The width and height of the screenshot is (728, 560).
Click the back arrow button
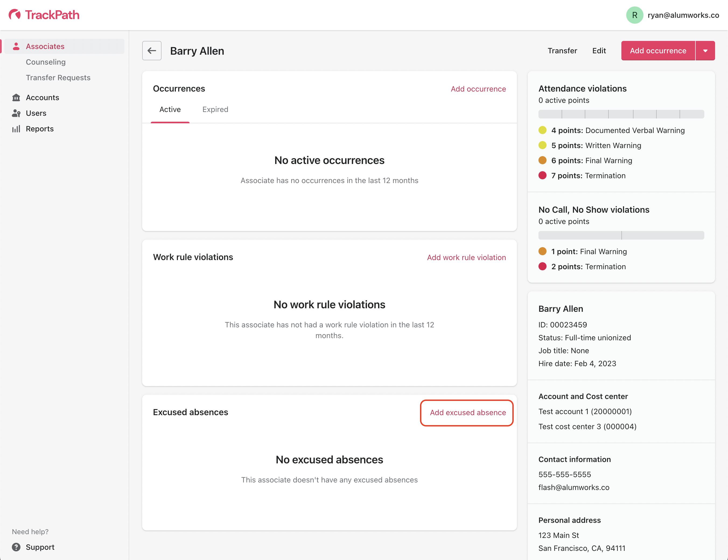(x=152, y=51)
